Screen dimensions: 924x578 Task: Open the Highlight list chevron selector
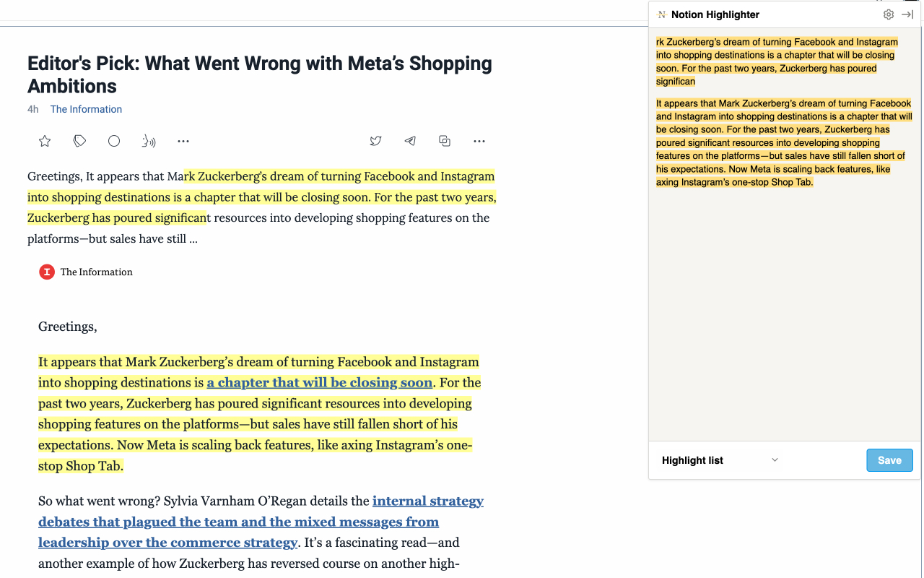click(775, 460)
